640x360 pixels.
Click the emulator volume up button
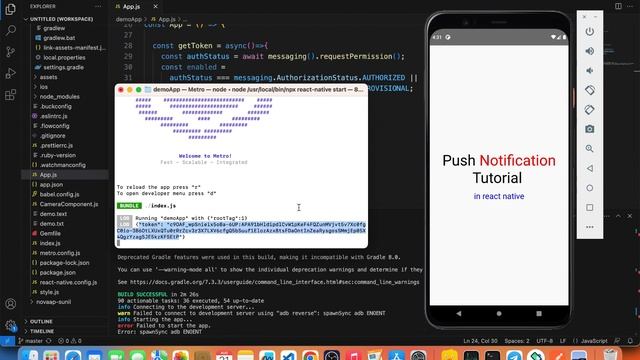[x=589, y=51]
